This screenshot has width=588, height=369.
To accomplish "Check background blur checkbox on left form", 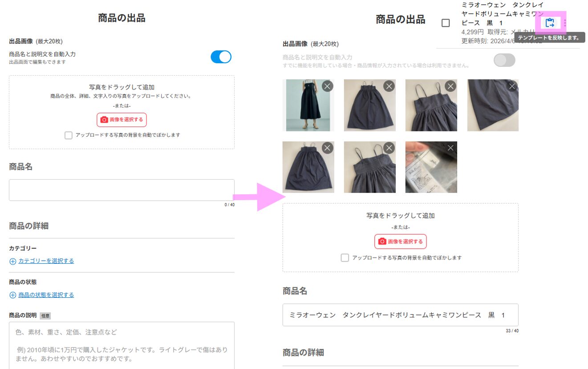I will 69,135.
